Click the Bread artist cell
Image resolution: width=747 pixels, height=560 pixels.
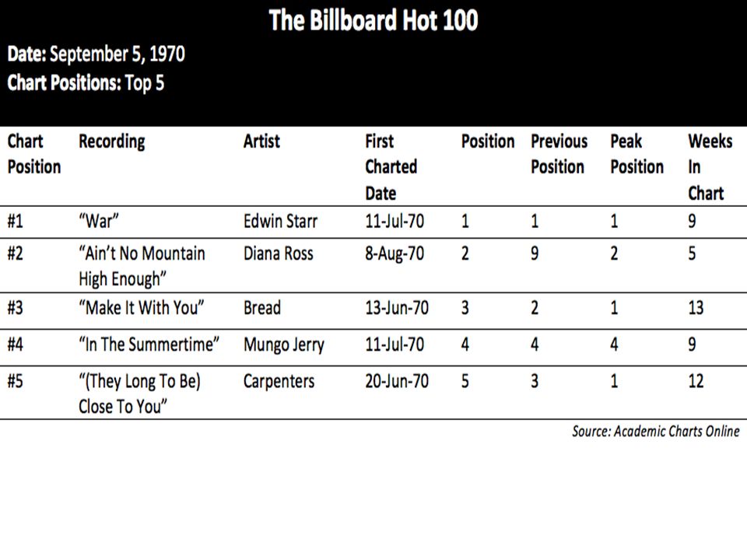[262, 308]
